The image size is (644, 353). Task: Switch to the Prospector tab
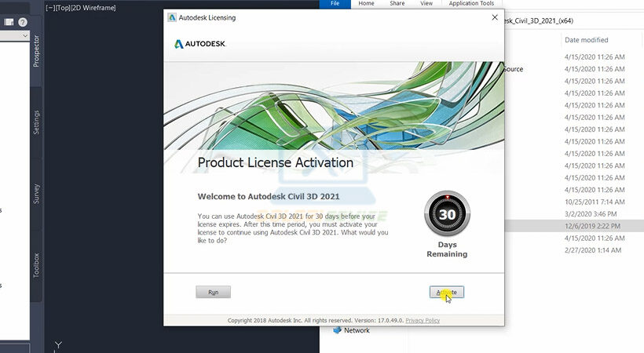[x=36, y=52]
